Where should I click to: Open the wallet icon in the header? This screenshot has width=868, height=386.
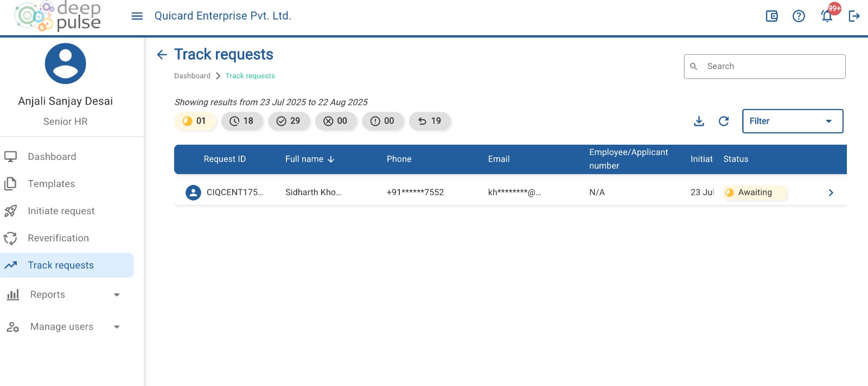(x=771, y=16)
